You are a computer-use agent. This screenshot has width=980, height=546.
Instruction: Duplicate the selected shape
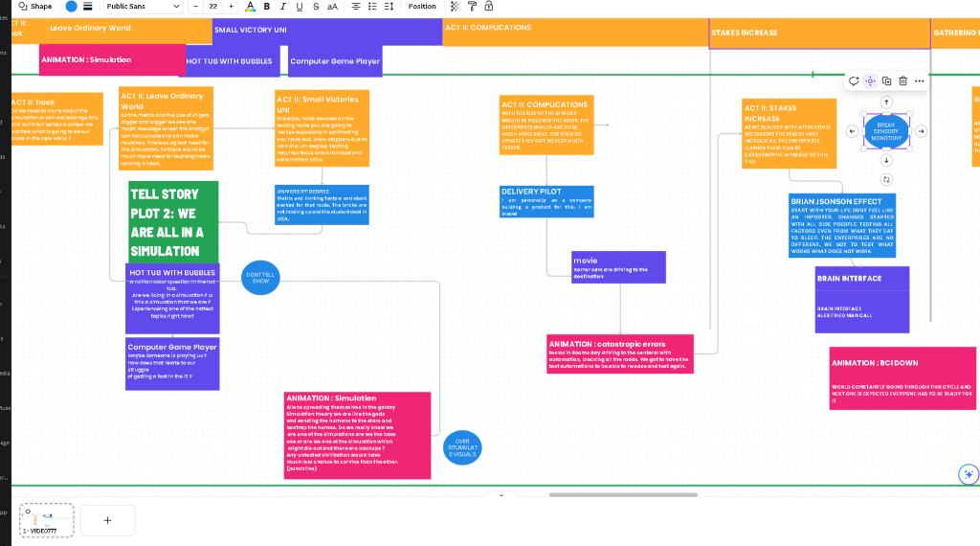[x=886, y=80]
